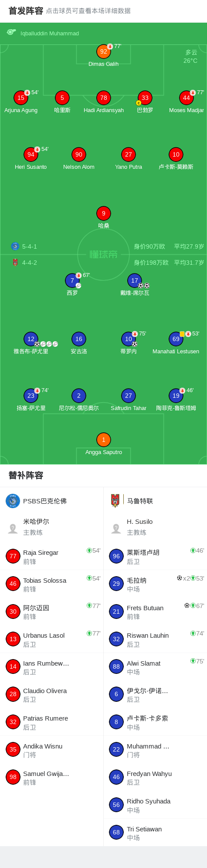Click the referee whistle icon
The image size is (207, 868).
(x=11, y=32)
